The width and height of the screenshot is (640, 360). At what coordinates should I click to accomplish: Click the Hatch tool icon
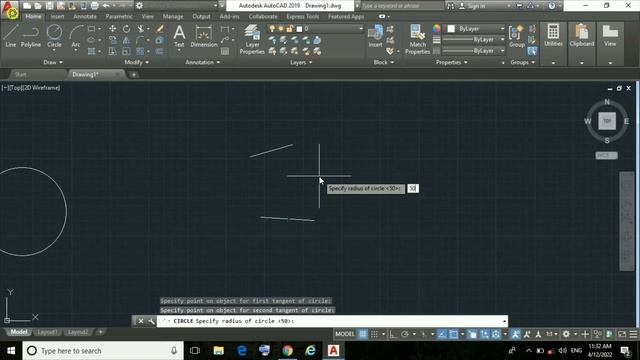pyautogui.click(x=91, y=51)
